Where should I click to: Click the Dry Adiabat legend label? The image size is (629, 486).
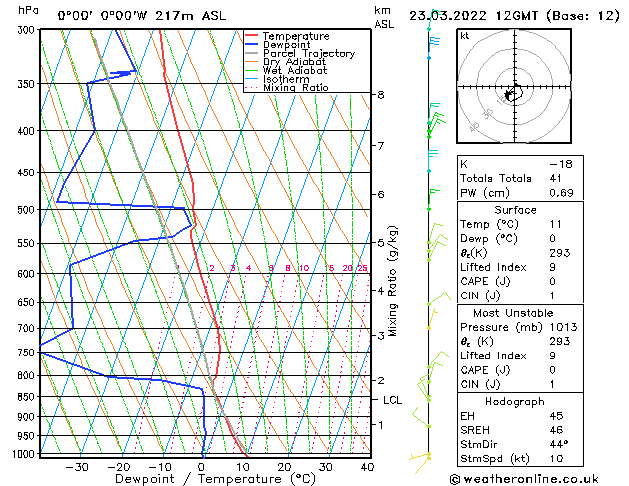pos(294,62)
